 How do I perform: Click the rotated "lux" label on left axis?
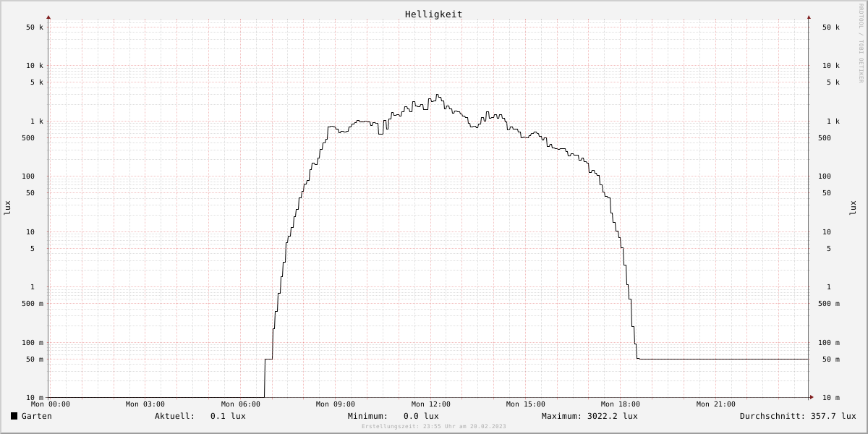[7, 208]
